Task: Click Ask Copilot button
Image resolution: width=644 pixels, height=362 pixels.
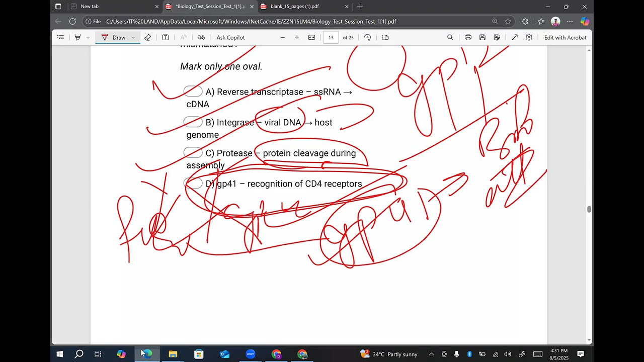Action: [230, 37]
